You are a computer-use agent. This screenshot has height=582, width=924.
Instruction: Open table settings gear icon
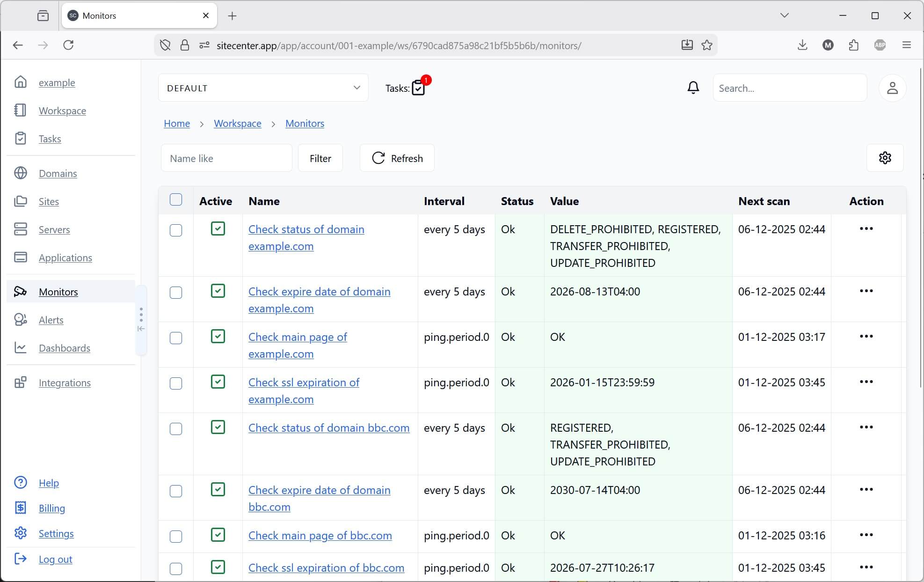[885, 158]
